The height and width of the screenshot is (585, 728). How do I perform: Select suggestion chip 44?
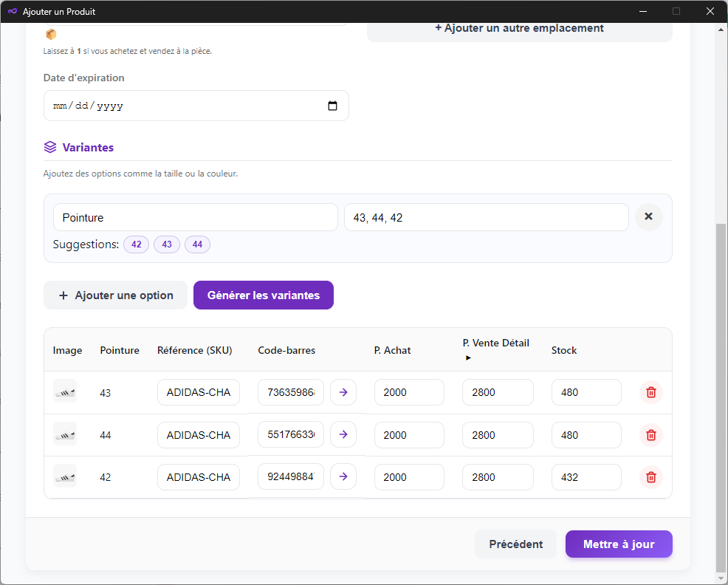click(197, 244)
